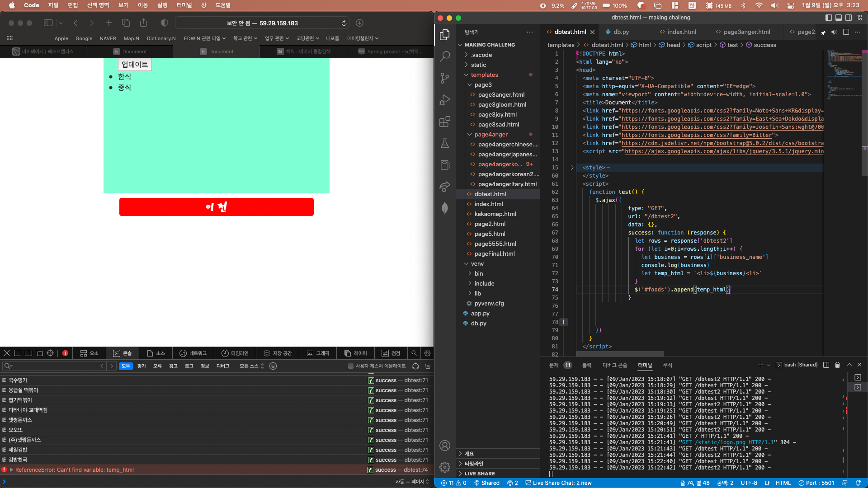868x488 pixels.
Task: Open the Testing flask view
Action: click(x=445, y=143)
